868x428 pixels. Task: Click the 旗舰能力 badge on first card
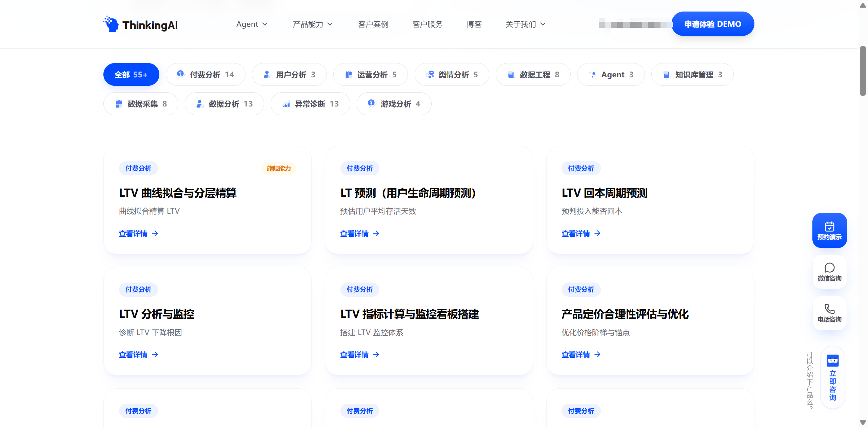[279, 169]
